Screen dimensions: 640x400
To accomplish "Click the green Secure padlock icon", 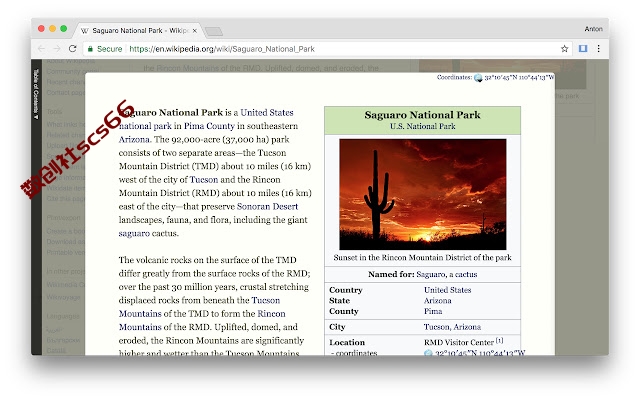I will pos(90,49).
